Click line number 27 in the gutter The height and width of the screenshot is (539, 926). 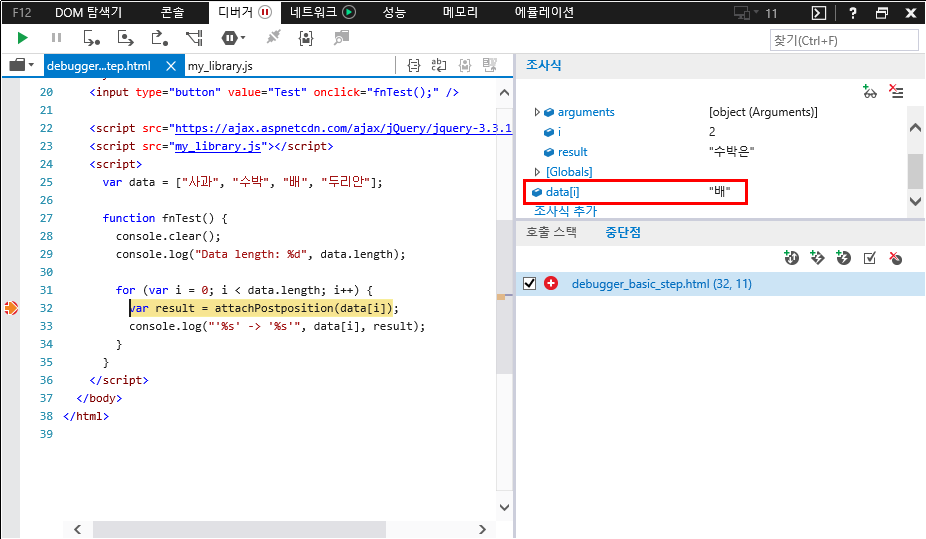click(x=46, y=218)
